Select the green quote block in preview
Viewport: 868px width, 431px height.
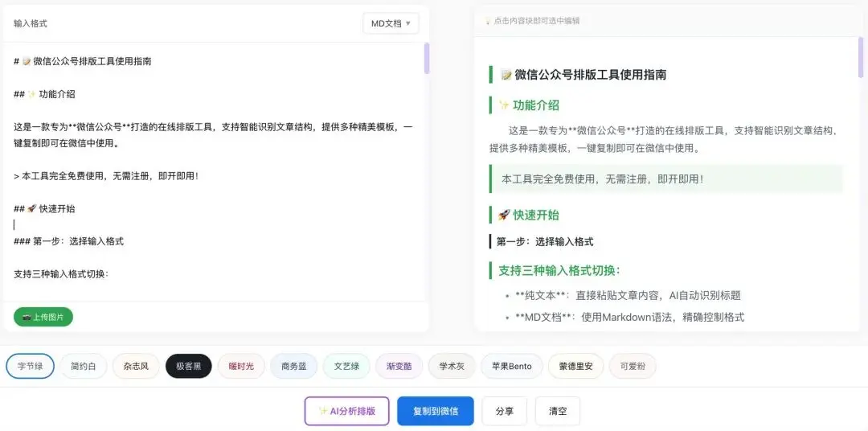pos(666,179)
